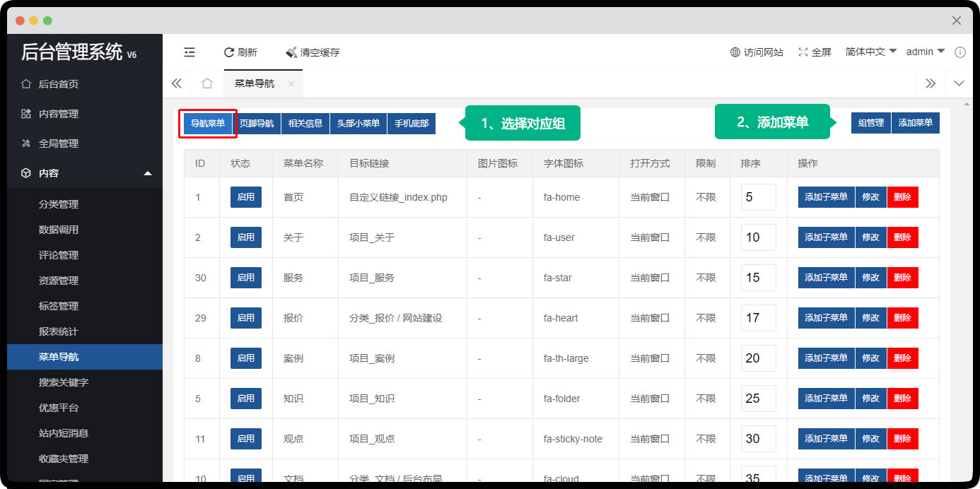This screenshot has width=980, height=489.
Task: Toggle 启用 status for the 服务 row
Action: coord(245,278)
